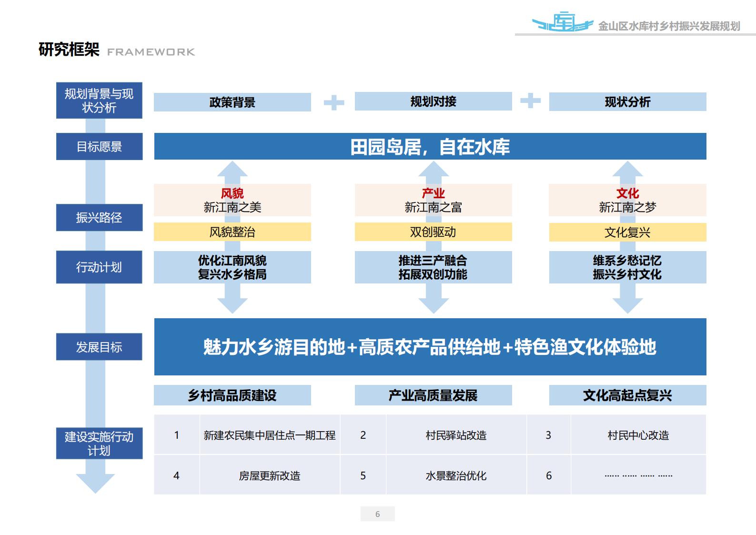Click the yellow 文化复兴 box
The width and height of the screenshot is (756, 535).
[x=627, y=232]
